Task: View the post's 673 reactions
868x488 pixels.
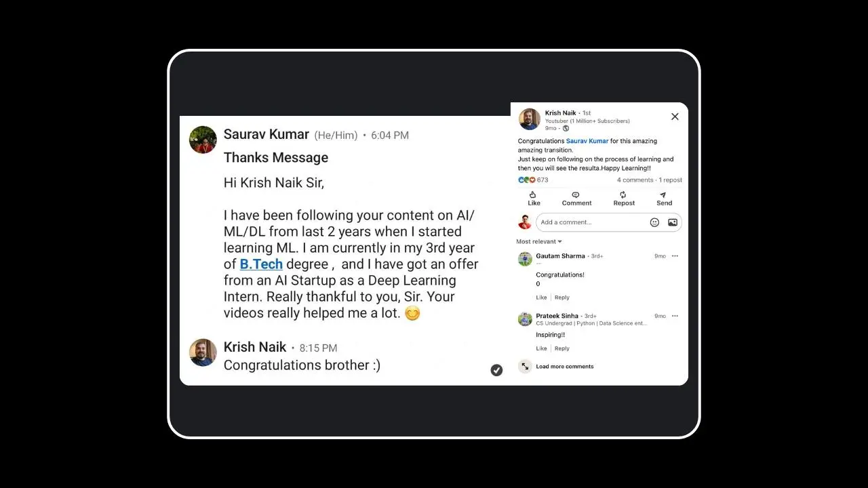Action: [534, 180]
